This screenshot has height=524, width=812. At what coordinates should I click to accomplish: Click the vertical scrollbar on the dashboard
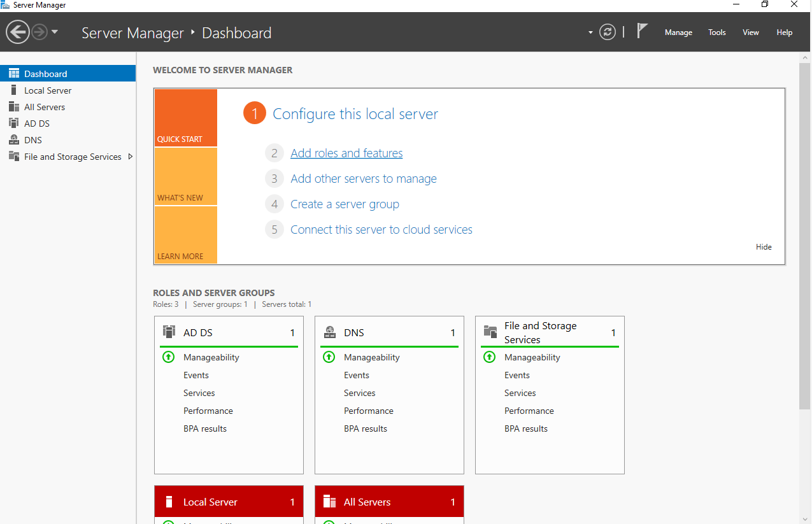805,236
